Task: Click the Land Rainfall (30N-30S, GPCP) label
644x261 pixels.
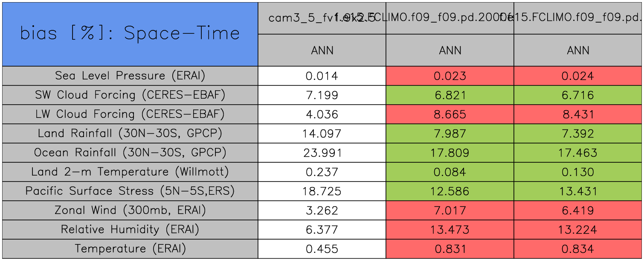Action: [130, 134]
